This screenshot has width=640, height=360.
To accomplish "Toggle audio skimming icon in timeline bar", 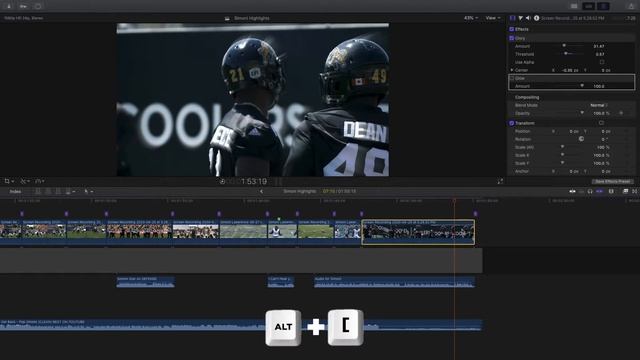I will (x=582, y=191).
